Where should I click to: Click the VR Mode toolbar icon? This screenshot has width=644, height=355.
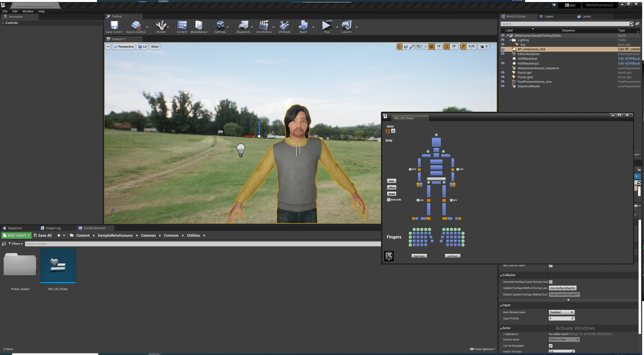pyautogui.click(x=284, y=25)
